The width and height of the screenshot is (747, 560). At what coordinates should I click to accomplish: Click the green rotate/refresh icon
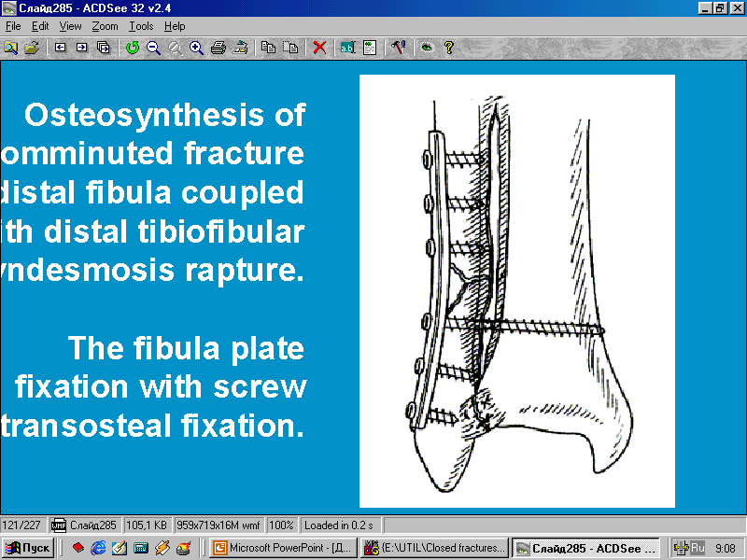coord(133,48)
